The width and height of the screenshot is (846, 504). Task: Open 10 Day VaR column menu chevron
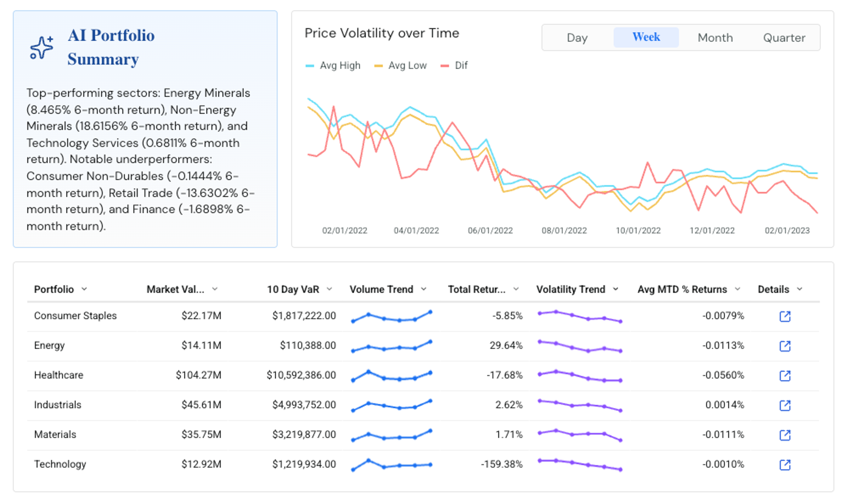[329, 289]
